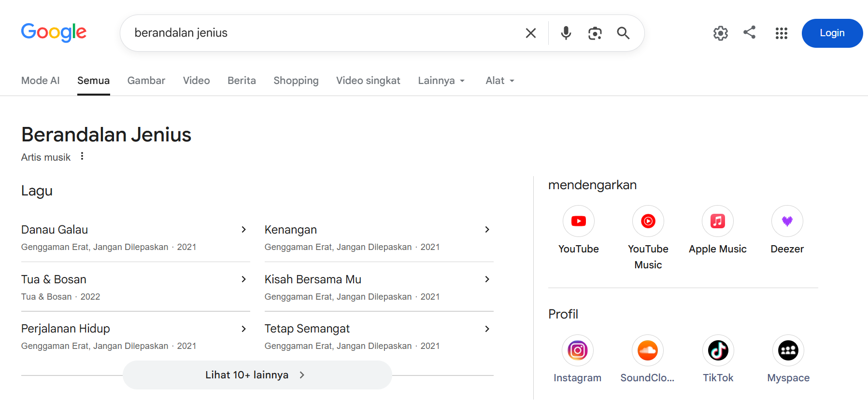Click the Artis musik subtitle text

point(46,157)
